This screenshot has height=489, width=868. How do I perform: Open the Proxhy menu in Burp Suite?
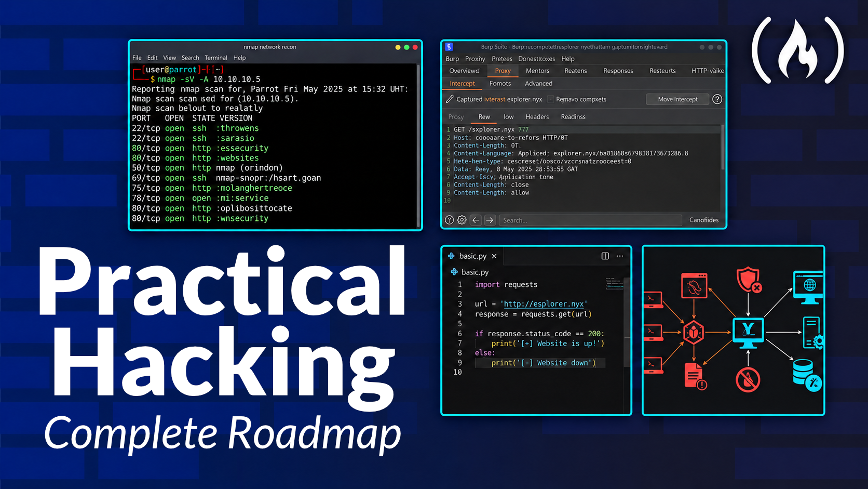tap(475, 59)
